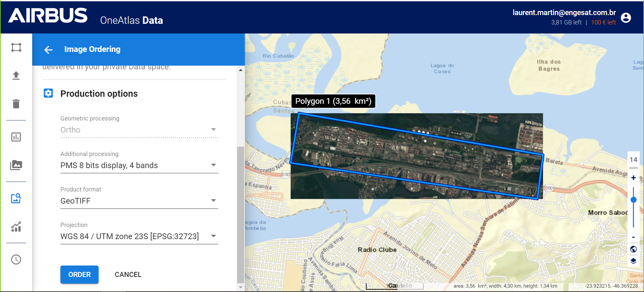Open the bar chart report icon
644x292 pixels.
pos(16,137)
